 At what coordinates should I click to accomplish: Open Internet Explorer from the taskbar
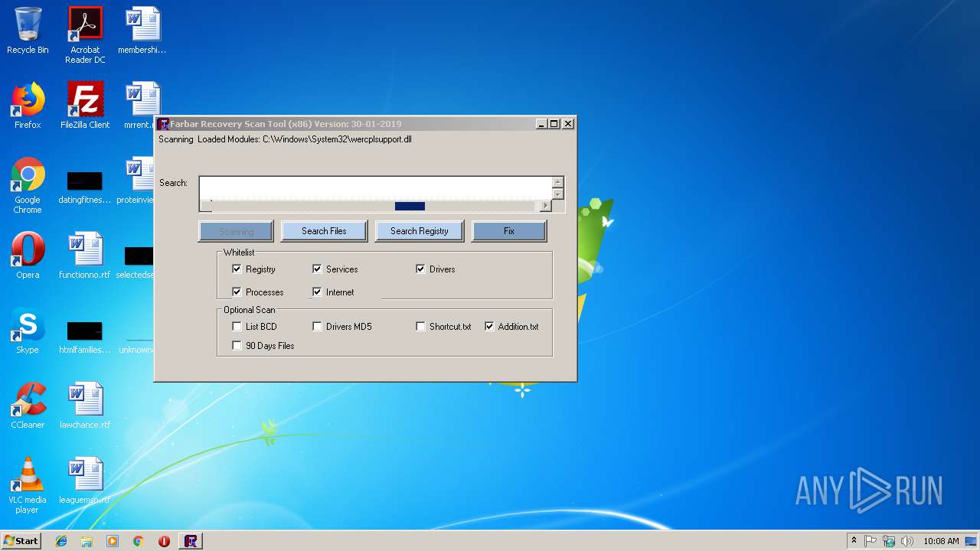point(61,541)
